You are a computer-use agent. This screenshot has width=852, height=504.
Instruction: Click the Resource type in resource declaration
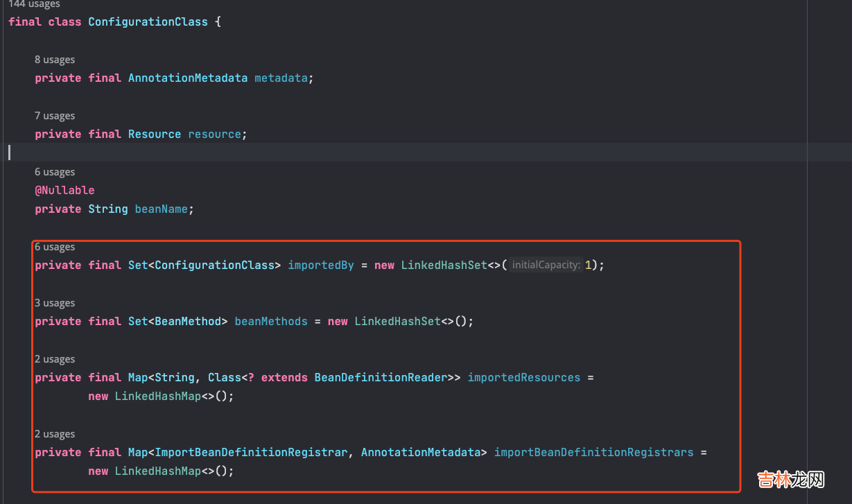pos(155,134)
